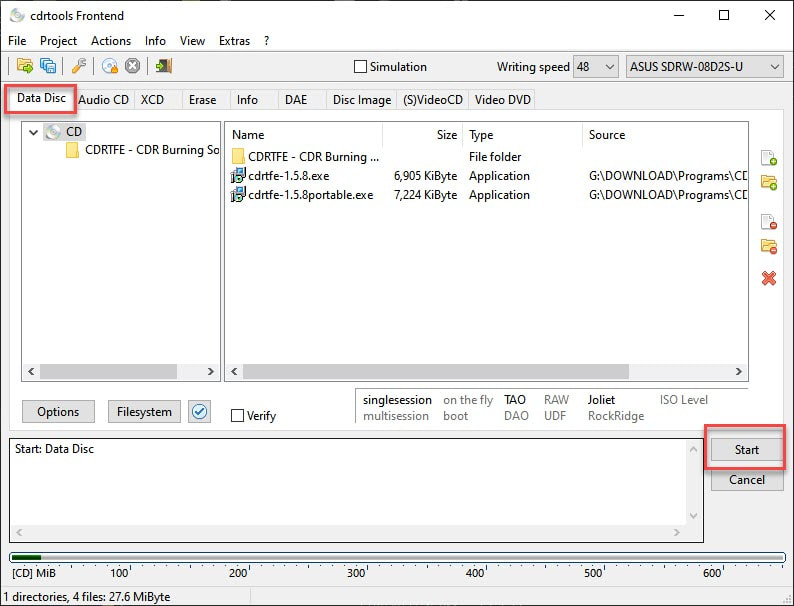Open the File menu

[17, 41]
